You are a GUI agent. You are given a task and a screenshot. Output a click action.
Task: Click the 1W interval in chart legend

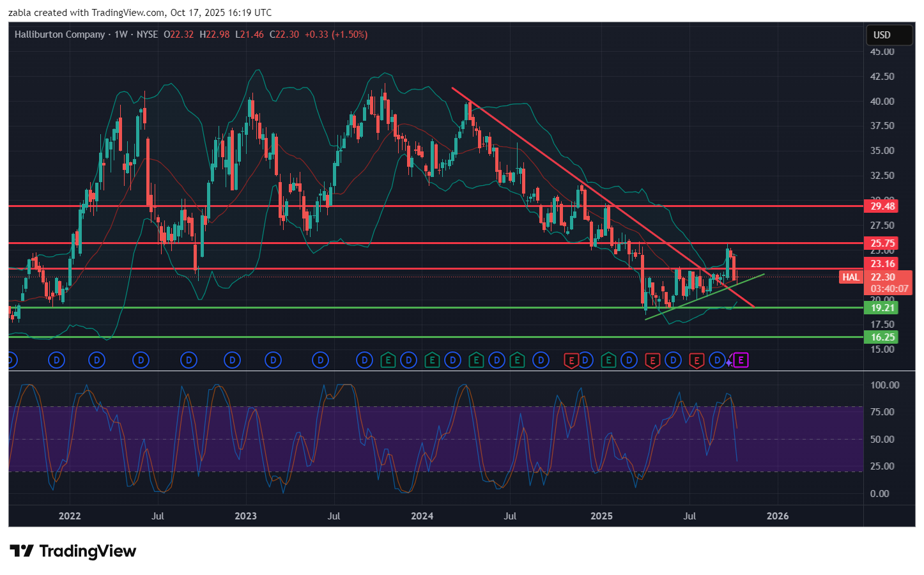click(121, 34)
